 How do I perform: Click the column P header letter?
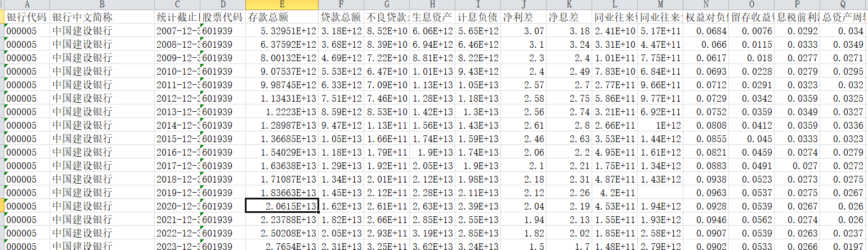pyautogui.click(x=797, y=5)
